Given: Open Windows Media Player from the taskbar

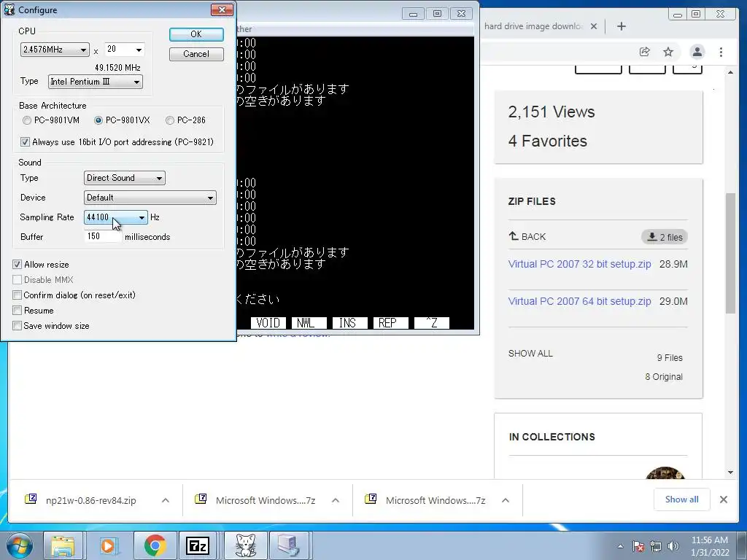Looking at the screenshot, I should pyautogui.click(x=108, y=545).
